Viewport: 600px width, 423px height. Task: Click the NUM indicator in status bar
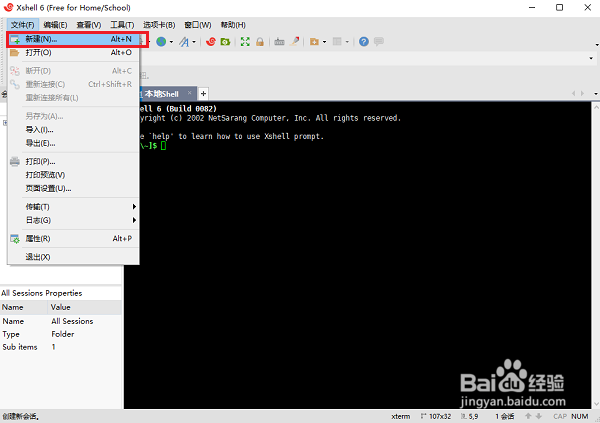[x=580, y=416]
